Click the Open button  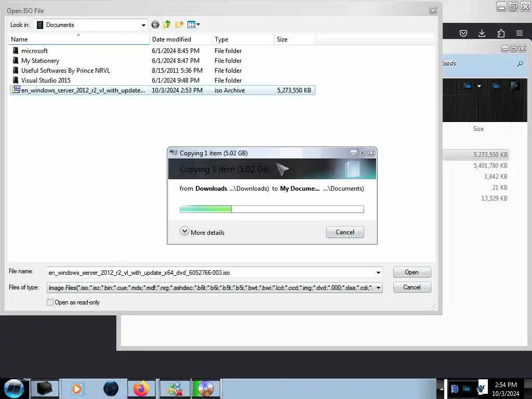click(x=412, y=272)
